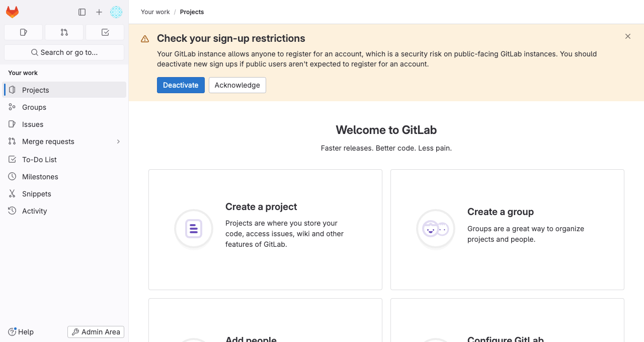The height and width of the screenshot is (342, 644).
Task: Open the Create a group card
Action: coord(507,230)
